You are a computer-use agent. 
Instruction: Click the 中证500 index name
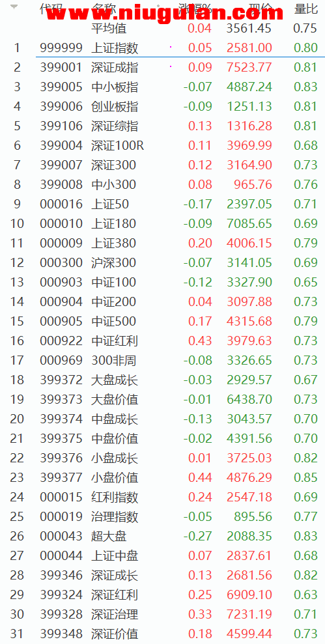(113, 321)
